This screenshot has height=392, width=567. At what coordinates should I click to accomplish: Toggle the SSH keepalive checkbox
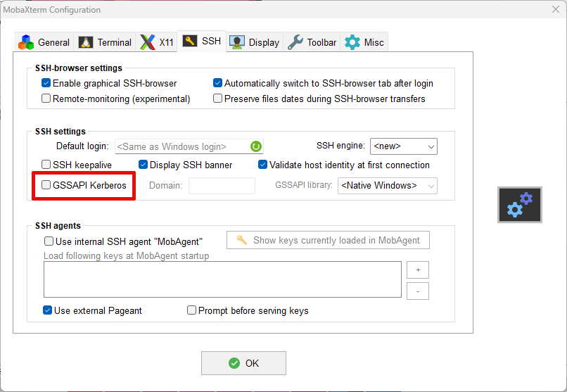tap(46, 165)
